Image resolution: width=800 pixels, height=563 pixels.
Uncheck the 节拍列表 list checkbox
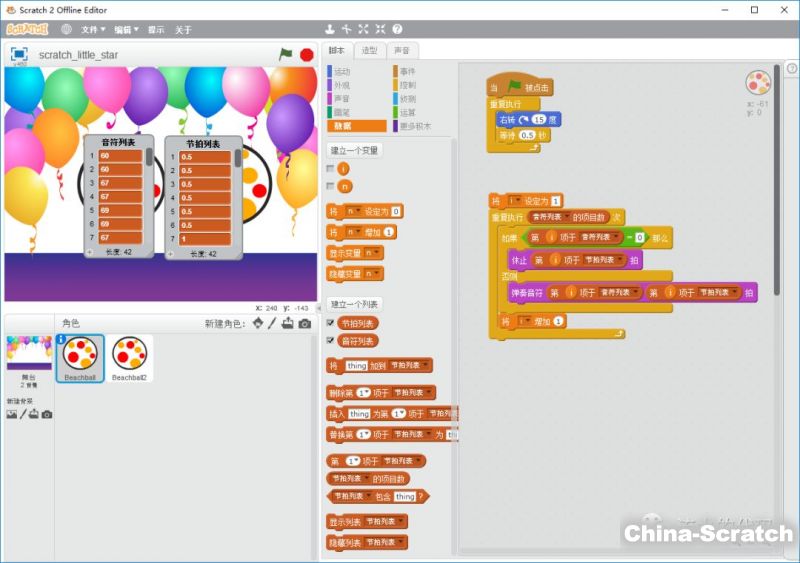(x=331, y=323)
